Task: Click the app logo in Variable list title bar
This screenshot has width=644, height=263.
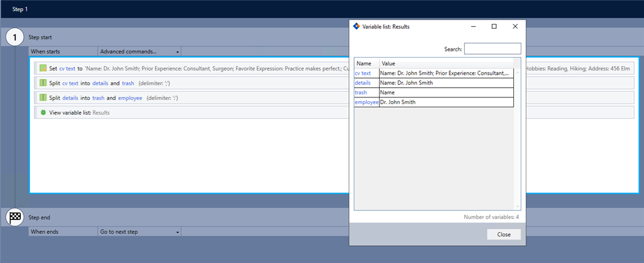Action: (356, 26)
